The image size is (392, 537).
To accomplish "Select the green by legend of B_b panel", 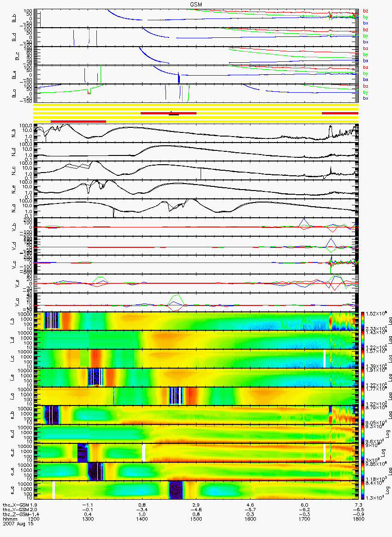I will 365,17.
